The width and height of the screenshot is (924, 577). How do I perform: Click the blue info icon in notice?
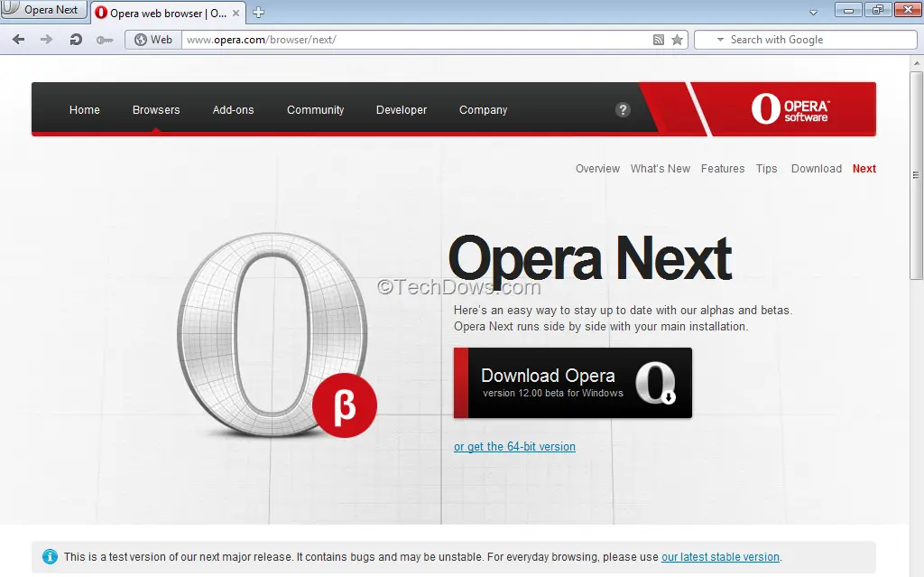[x=51, y=556]
